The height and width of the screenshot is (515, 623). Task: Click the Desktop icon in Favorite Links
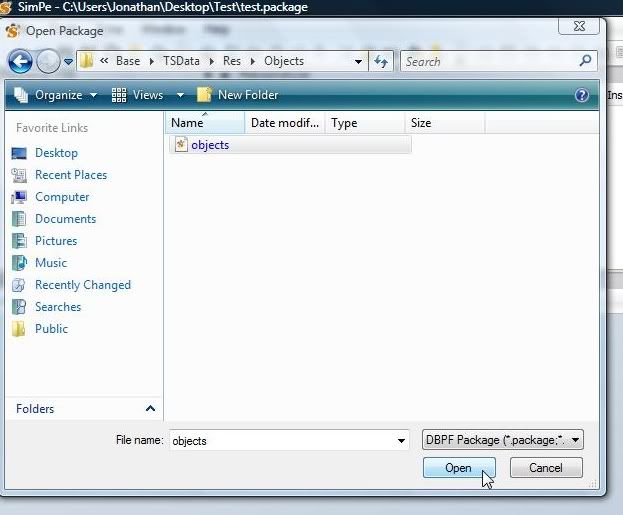coord(19,153)
